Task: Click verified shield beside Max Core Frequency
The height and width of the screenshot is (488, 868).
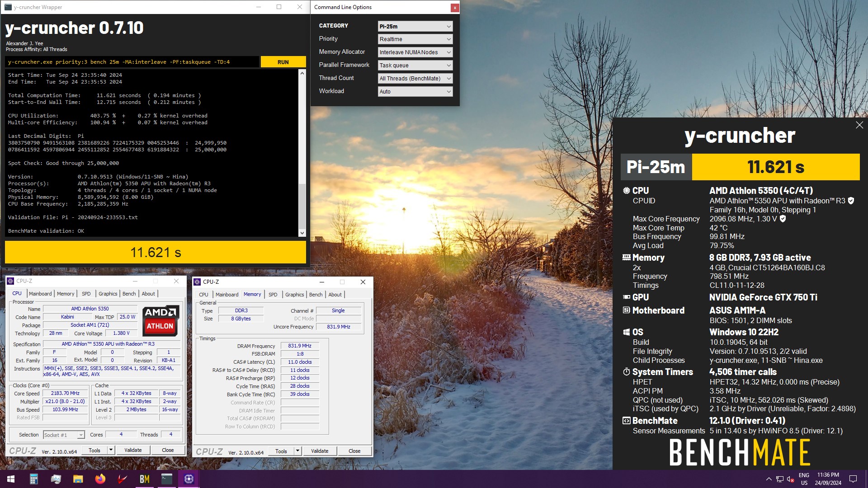Action: [x=783, y=219]
